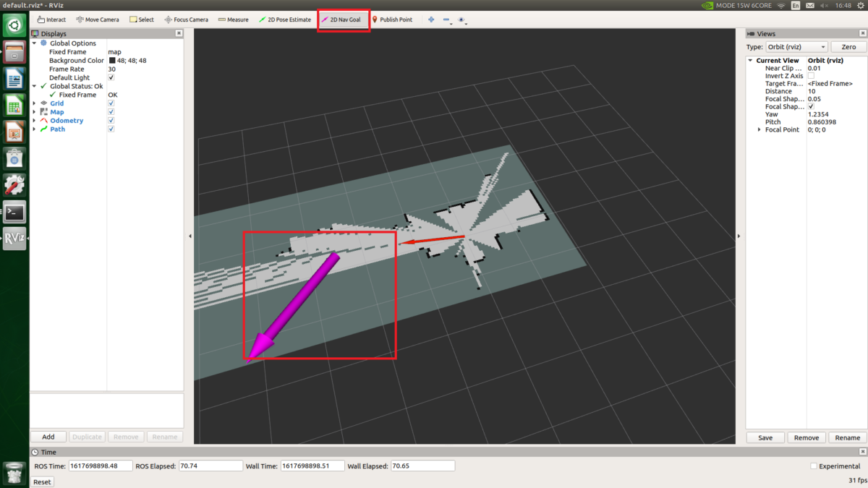Expand the Path display properties
This screenshot has width=868, height=488.
(33, 129)
